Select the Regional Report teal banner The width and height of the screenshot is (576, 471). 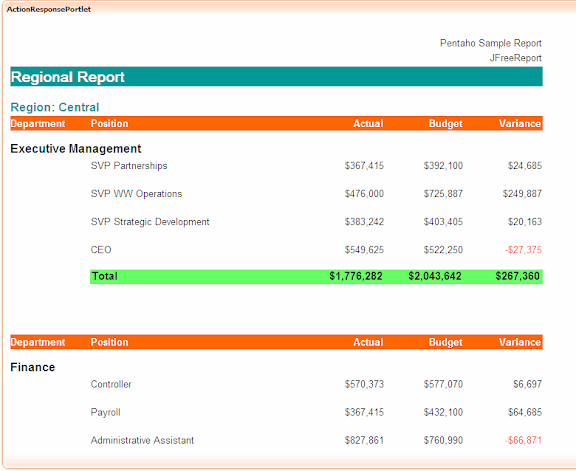(x=276, y=76)
